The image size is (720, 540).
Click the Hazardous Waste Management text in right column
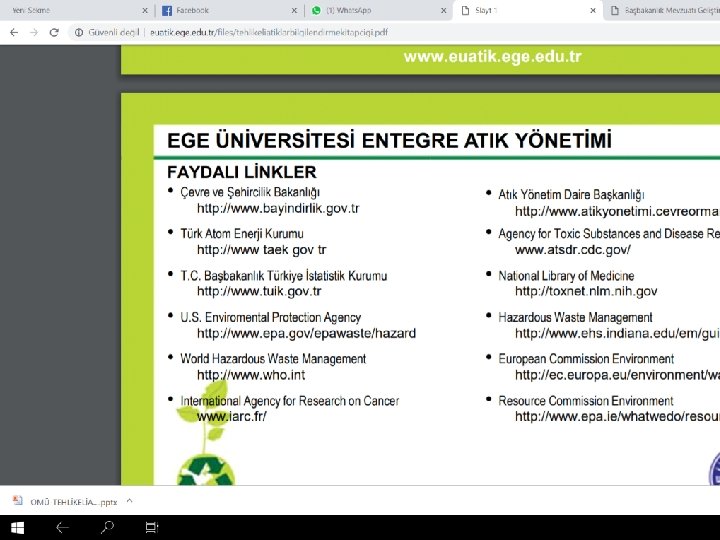pos(575,317)
